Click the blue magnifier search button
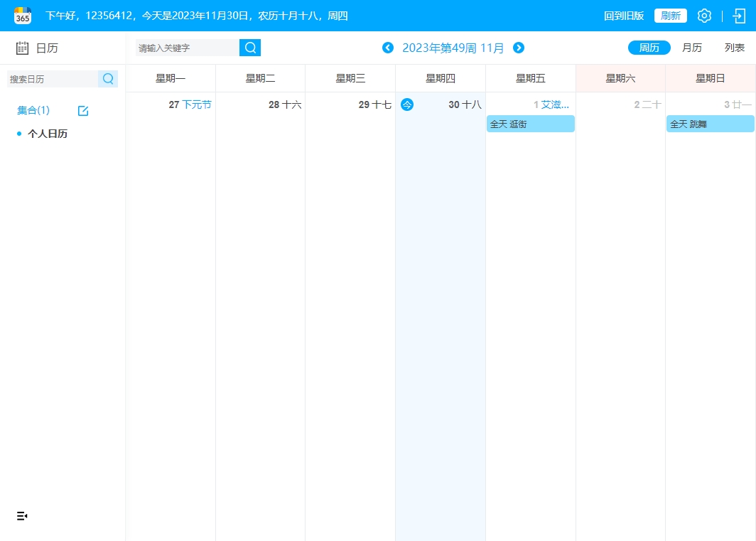This screenshot has width=756, height=541. pyautogui.click(x=249, y=47)
